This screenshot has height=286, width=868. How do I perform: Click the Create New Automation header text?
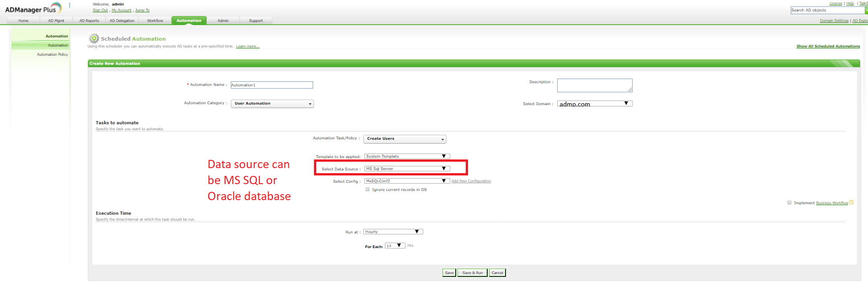pos(115,64)
